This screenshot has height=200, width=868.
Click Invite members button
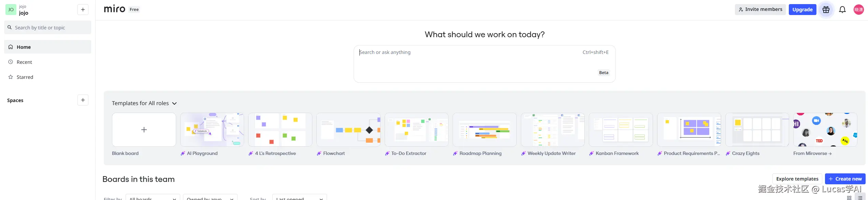[760, 10]
